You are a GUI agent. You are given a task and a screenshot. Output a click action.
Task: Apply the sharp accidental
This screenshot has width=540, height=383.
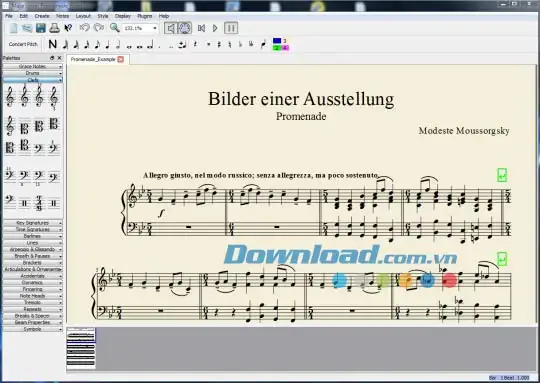click(219, 44)
